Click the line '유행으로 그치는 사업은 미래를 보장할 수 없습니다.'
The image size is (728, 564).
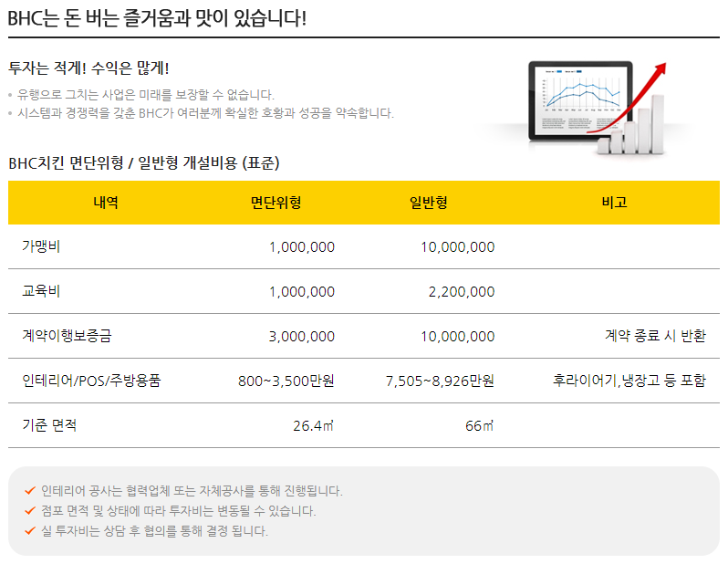tap(145, 95)
